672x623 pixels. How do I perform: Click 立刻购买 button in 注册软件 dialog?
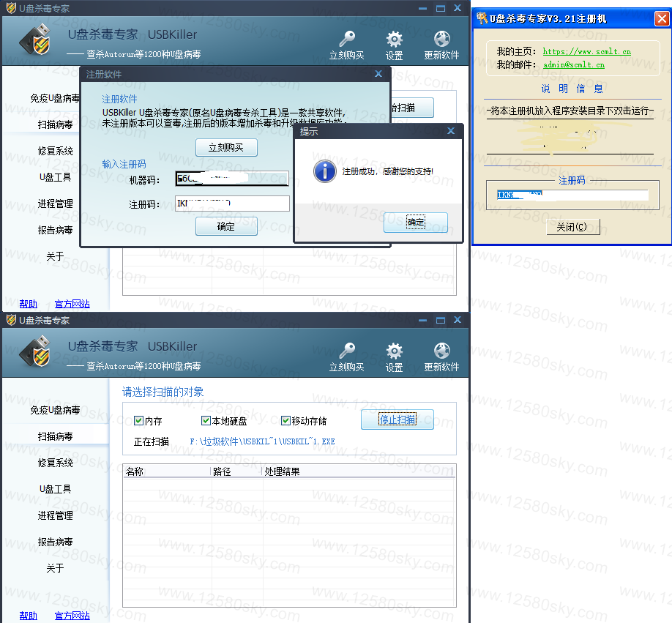226,147
